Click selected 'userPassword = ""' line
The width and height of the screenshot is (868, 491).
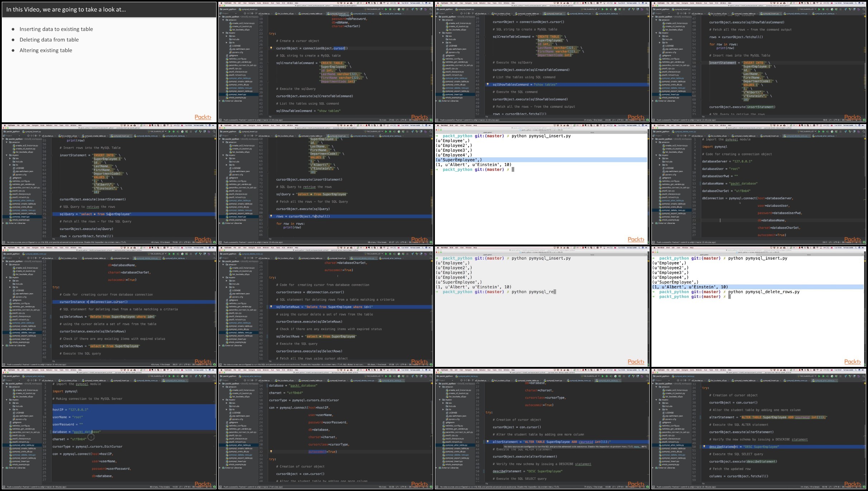(x=68, y=424)
